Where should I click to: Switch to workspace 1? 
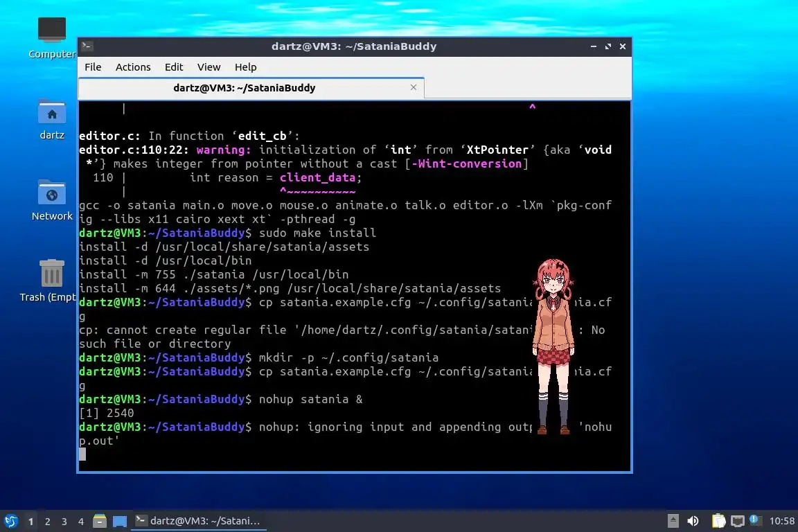pos(31,522)
